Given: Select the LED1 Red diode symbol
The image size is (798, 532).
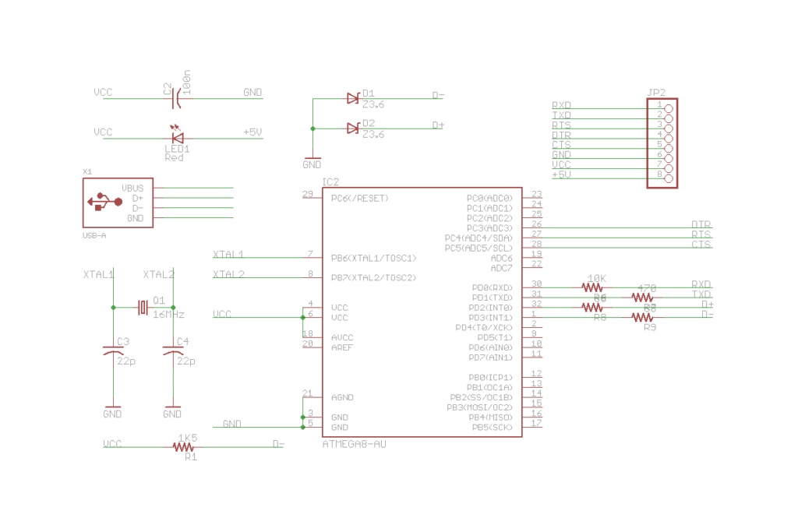Looking at the screenshot, I should [178, 137].
